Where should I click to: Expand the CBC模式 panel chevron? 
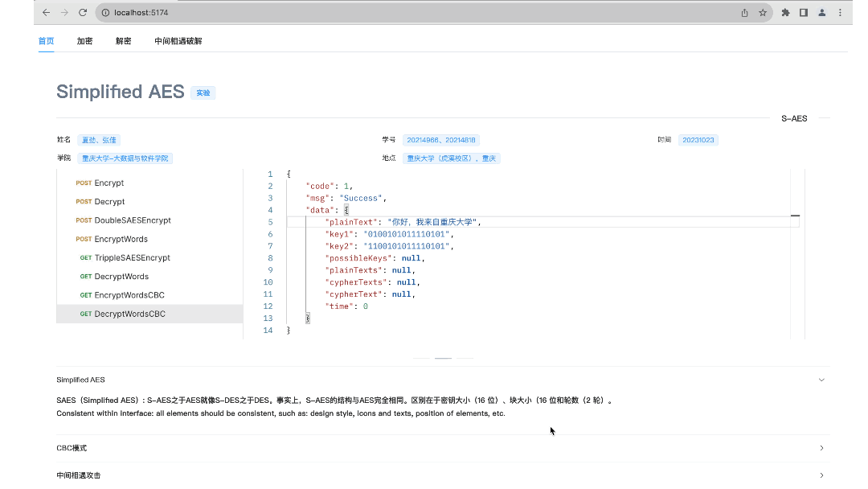[821, 448]
